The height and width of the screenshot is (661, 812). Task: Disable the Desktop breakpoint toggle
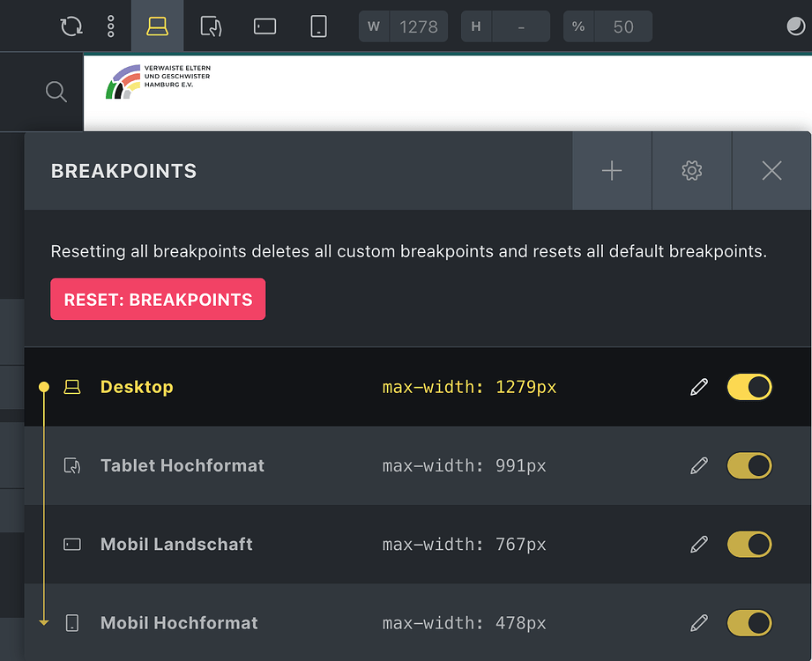[749, 386]
